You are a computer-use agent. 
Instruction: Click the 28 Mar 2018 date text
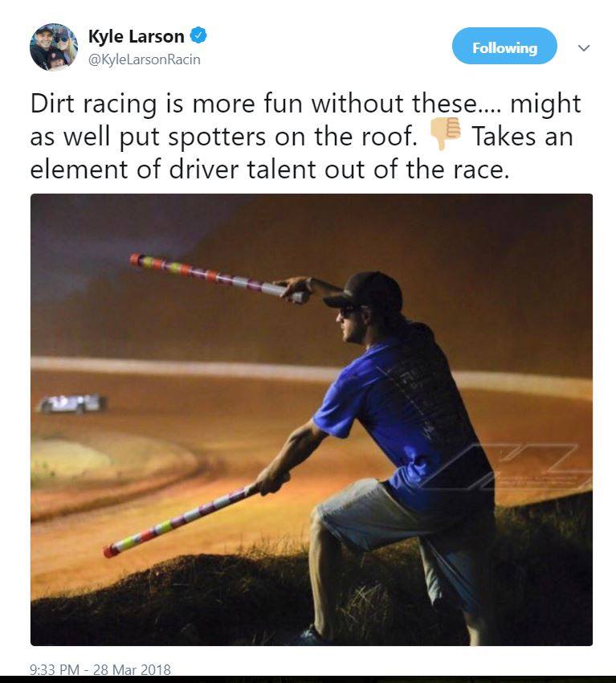coord(132,669)
